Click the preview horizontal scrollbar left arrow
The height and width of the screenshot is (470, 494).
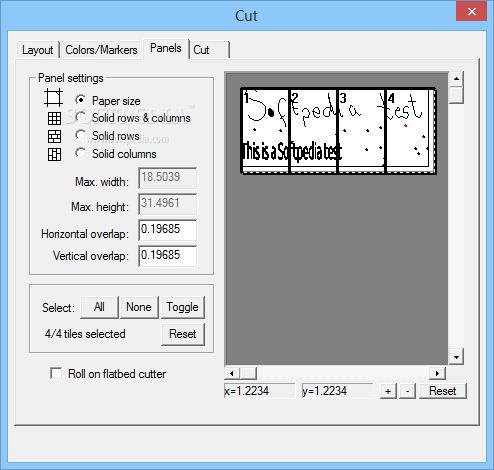click(232, 373)
